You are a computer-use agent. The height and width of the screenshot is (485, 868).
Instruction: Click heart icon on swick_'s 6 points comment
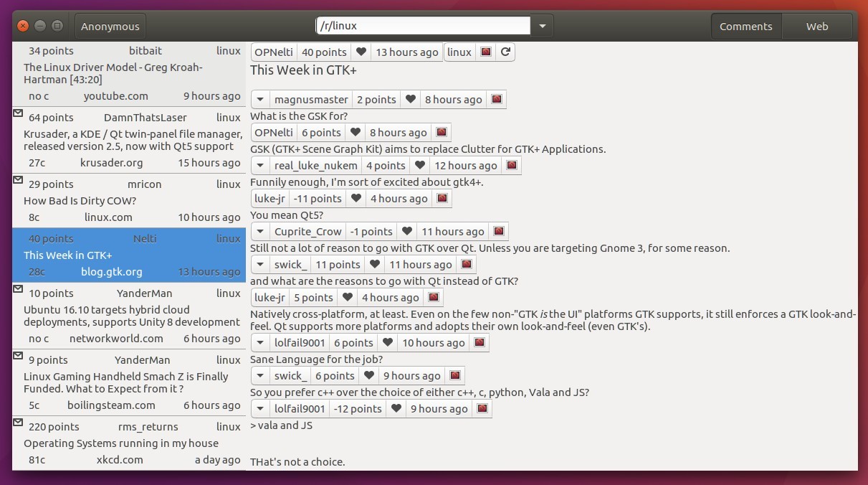(369, 376)
